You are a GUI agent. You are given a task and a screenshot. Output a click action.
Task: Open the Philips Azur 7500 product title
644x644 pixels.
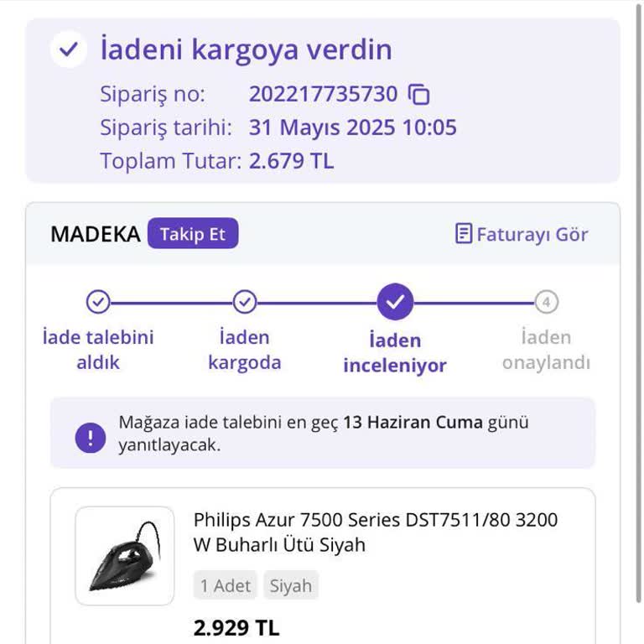(x=375, y=532)
